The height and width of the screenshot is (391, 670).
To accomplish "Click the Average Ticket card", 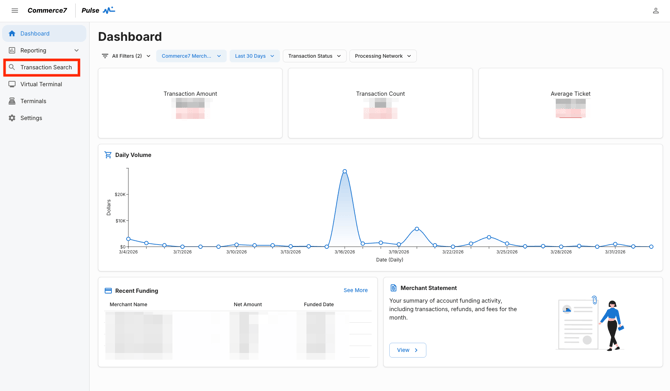I will (570, 103).
